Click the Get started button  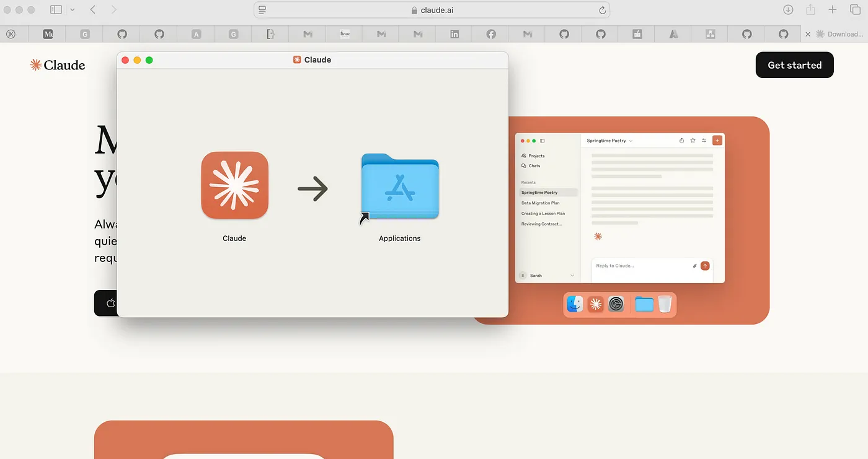[794, 65]
